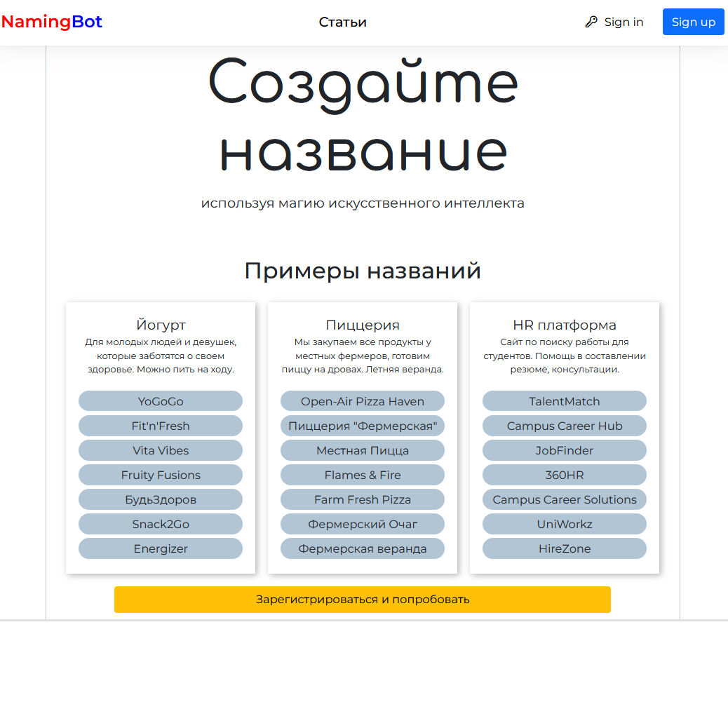
Task: Click the Snack2Go pill
Action: pyautogui.click(x=161, y=524)
